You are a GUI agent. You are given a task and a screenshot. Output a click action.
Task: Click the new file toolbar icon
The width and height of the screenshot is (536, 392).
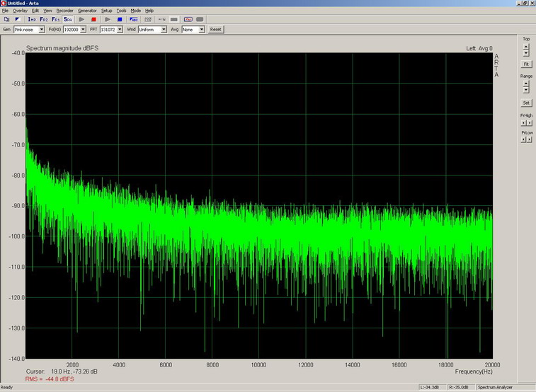[x=6, y=20]
